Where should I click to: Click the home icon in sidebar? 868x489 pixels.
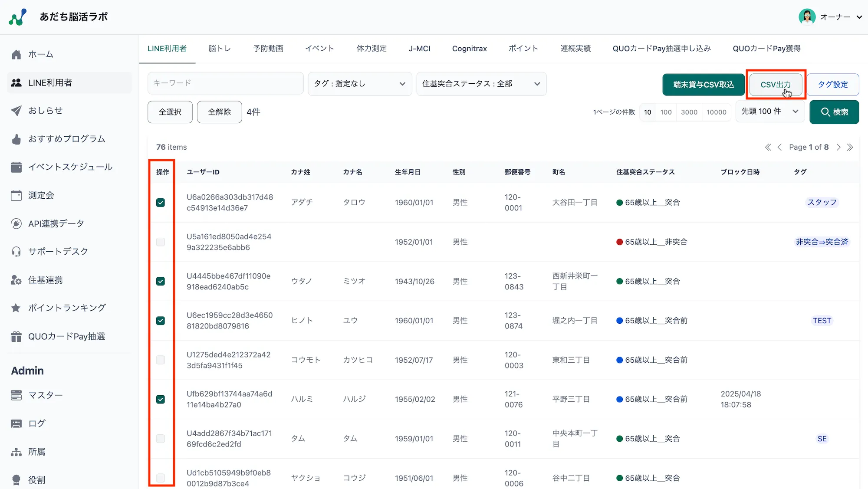pyautogui.click(x=16, y=55)
